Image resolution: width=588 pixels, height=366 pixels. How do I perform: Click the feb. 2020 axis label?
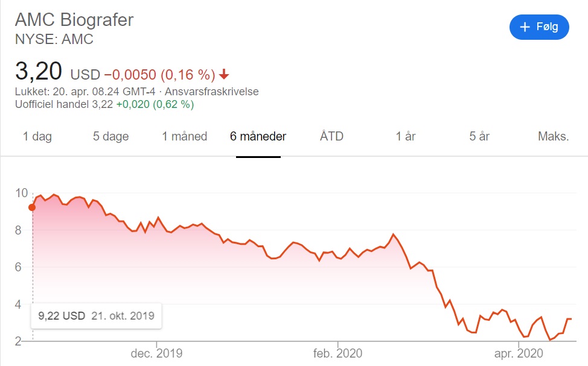point(337,353)
